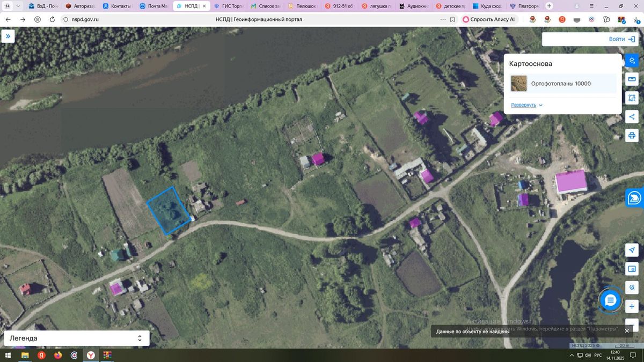
Task: Click the geolocation arrow icon
Action: click(x=632, y=250)
